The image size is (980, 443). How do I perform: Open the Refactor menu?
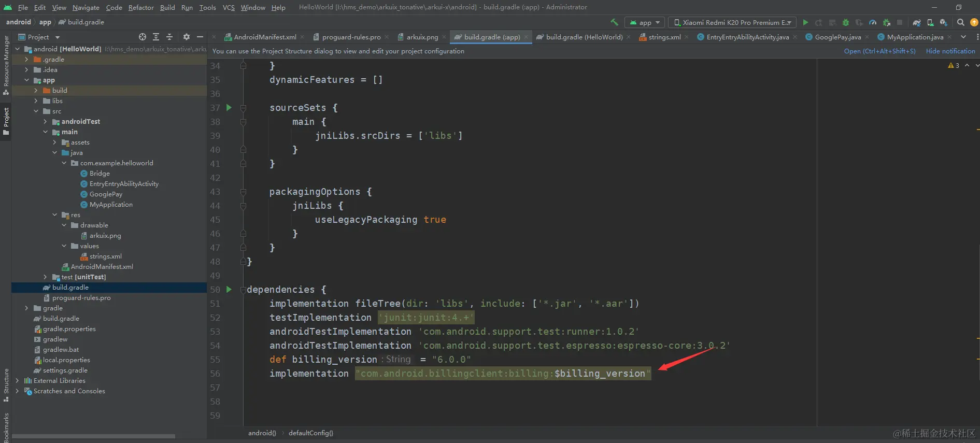coord(141,7)
